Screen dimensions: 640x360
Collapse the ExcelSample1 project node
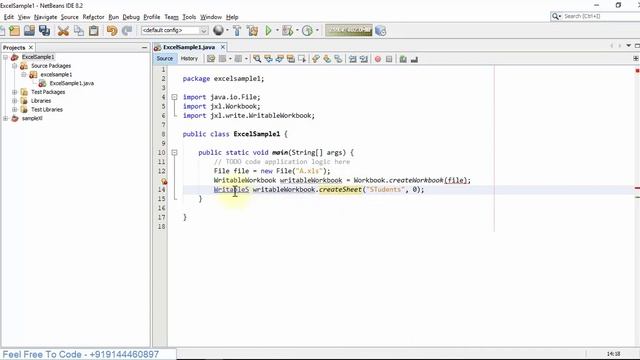pos(6,57)
